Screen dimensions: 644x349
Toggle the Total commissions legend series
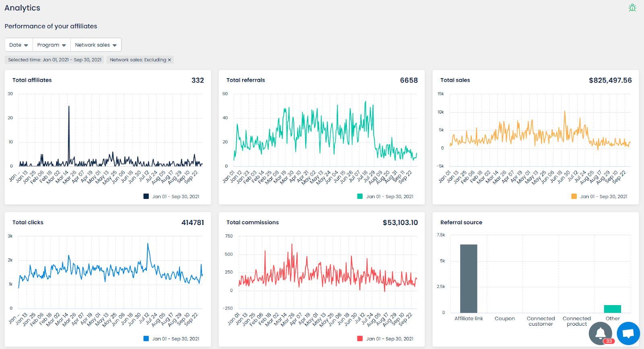pos(385,339)
